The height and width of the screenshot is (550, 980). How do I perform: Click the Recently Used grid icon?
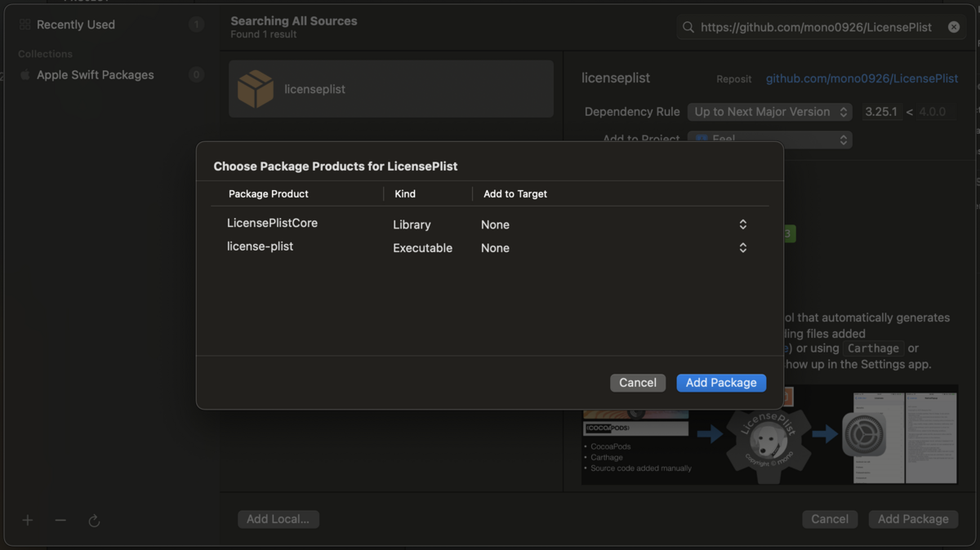point(24,24)
